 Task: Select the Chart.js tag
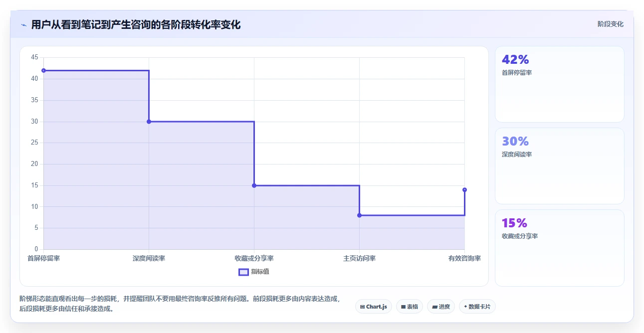pyautogui.click(x=374, y=307)
